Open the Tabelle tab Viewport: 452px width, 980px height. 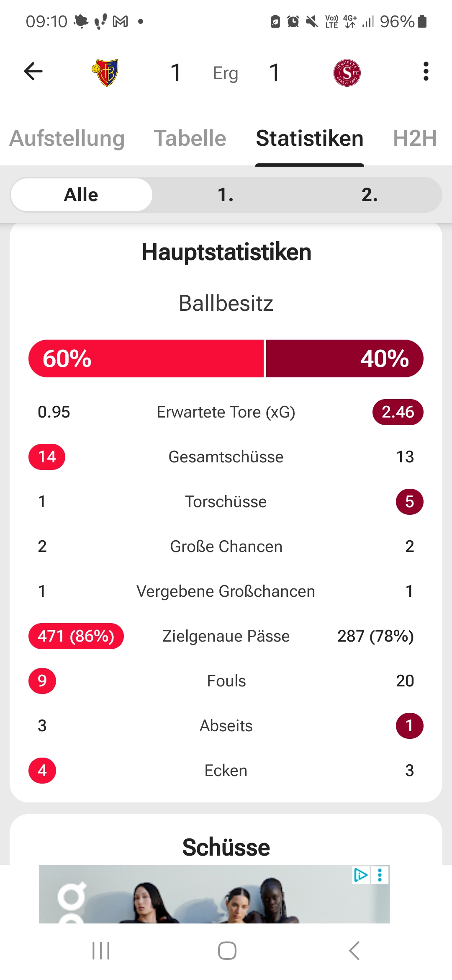[x=190, y=138]
